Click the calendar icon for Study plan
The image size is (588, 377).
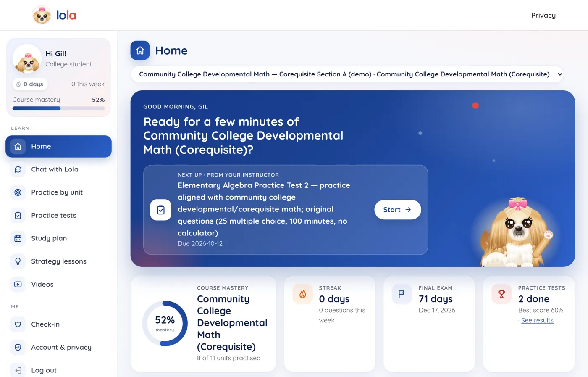click(x=18, y=238)
